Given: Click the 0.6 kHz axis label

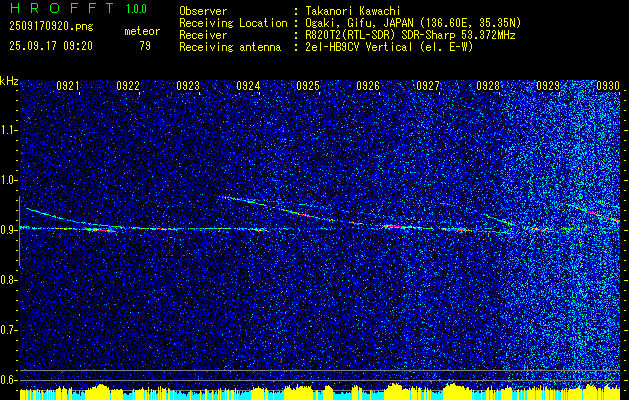Looking at the screenshot, I should [x=7, y=380].
